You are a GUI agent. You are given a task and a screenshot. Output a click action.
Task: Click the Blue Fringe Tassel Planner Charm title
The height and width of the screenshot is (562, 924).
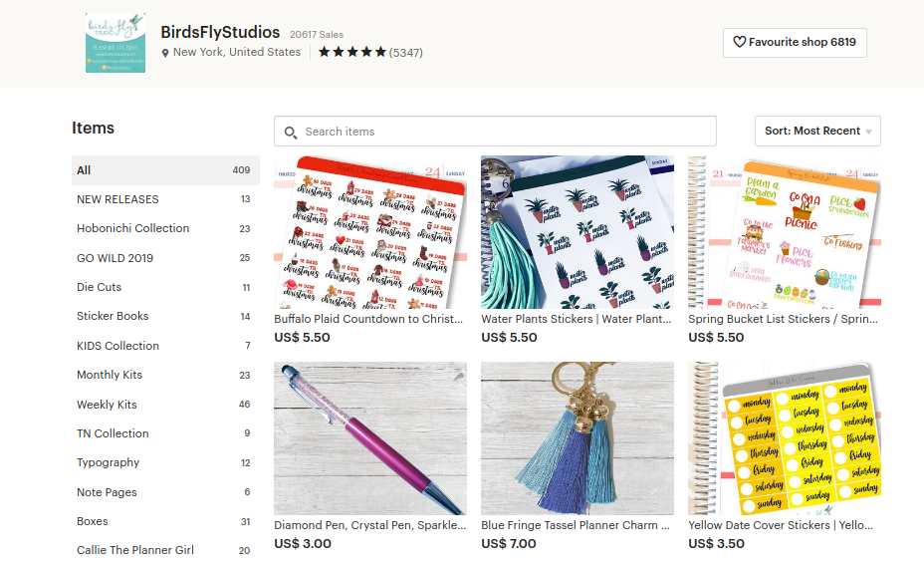point(576,525)
